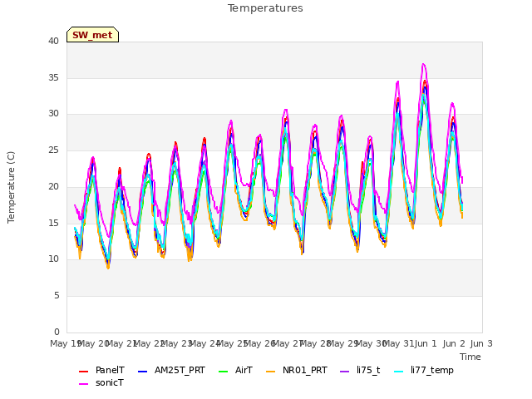
Task: Click the 20 y-axis tick label
Action: (53, 186)
